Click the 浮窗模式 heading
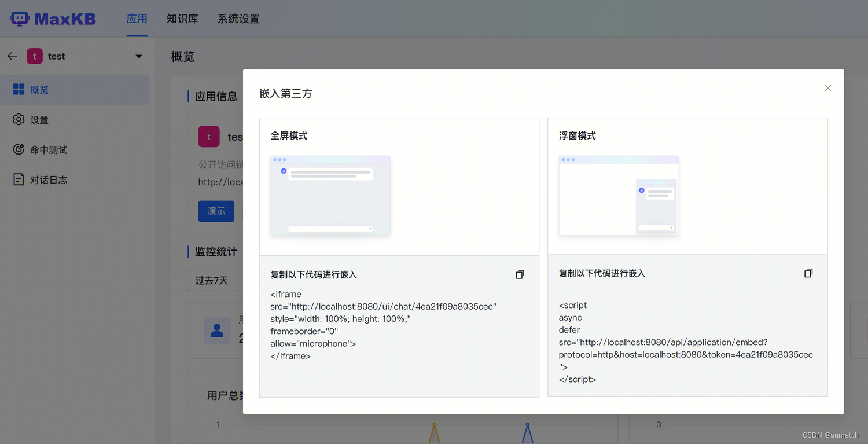Viewport: 868px width, 444px height. click(x=578, y=135)
